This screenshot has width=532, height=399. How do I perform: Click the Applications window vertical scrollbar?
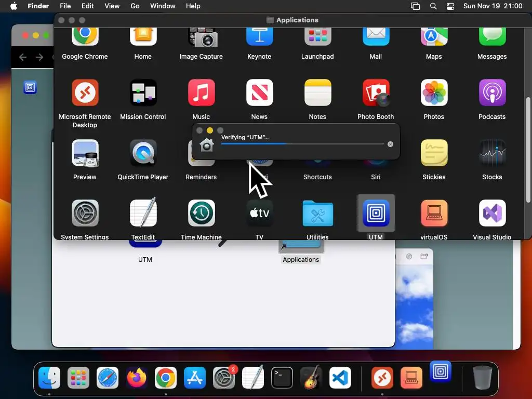(x=528, y=150)
